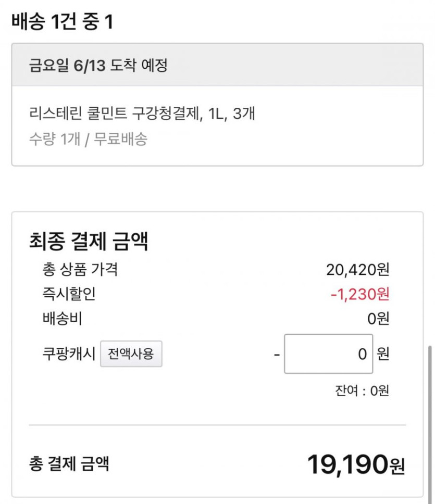Click the 20,420원 product price

[358, 270]
